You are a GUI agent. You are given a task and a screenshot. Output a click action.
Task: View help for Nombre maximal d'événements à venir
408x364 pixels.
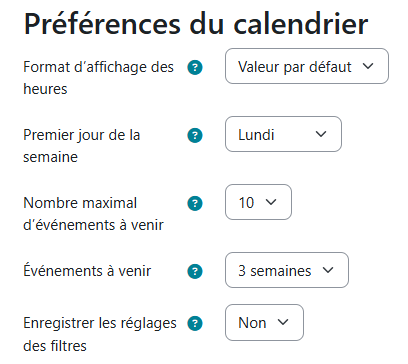pos(195,204)
